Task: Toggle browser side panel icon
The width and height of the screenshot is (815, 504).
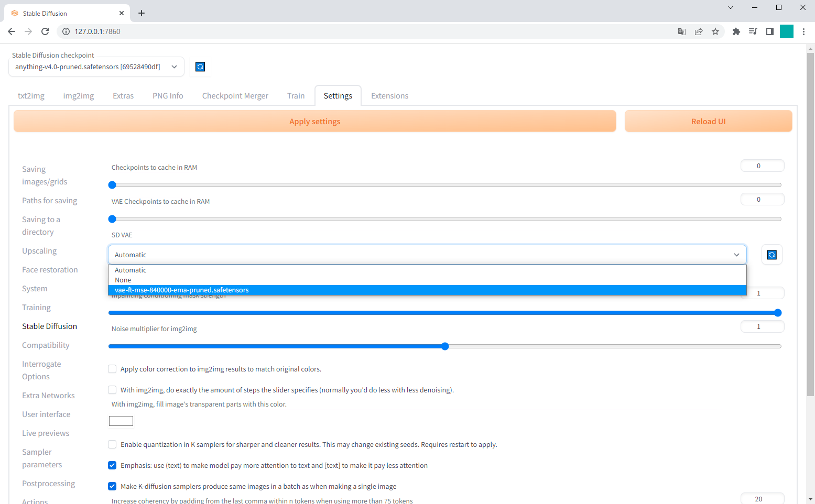Action: tap(770, 31)
